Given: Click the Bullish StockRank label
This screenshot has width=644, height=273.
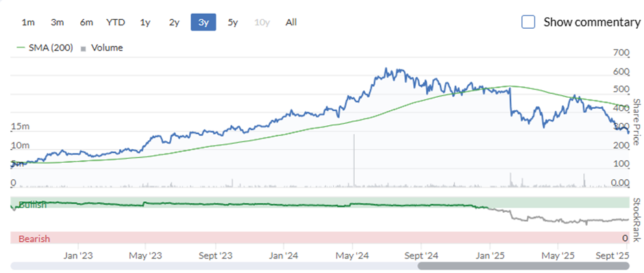Looking at the screenshot, I should click(x=32, y=205).
